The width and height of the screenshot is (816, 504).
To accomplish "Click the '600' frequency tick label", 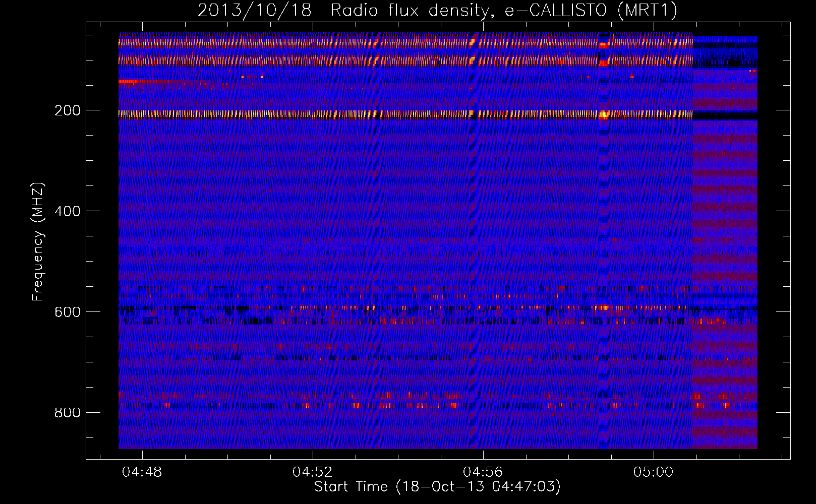I will pos(68,312).
